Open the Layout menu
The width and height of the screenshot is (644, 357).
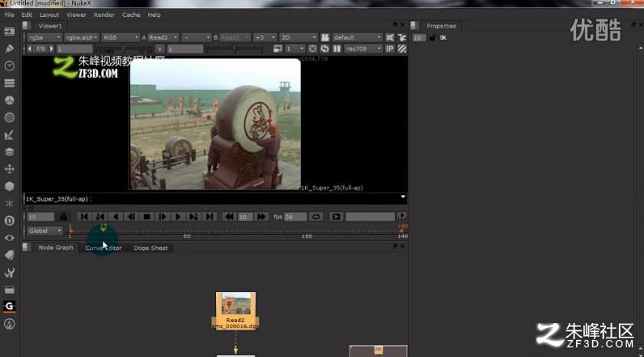point(49,15)
